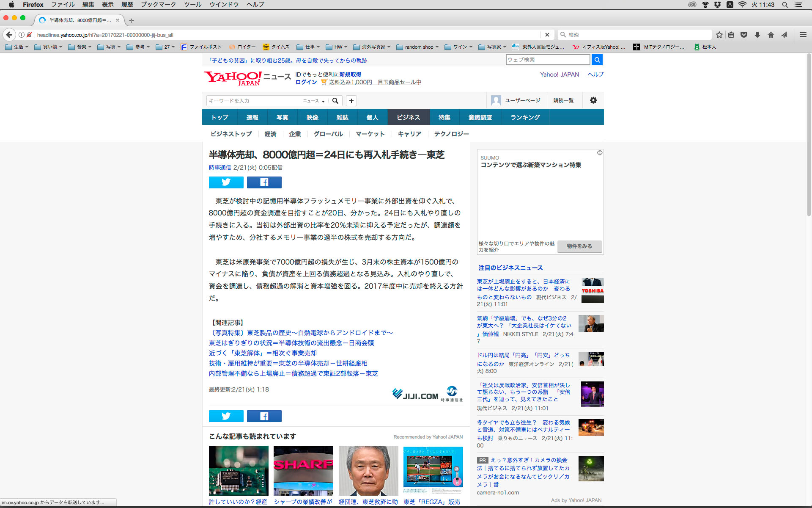Open Firefox downloads arrow icon
The height and width of the screenshot is (508, 812).
click(x=757, y=35)
